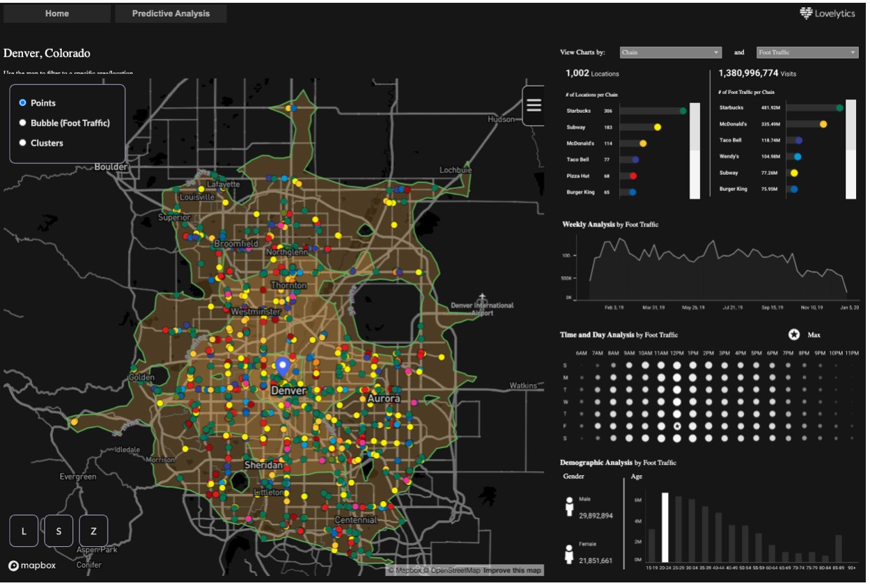Open the Chain dropdown
870x588 pixels.
click(669, 52)
